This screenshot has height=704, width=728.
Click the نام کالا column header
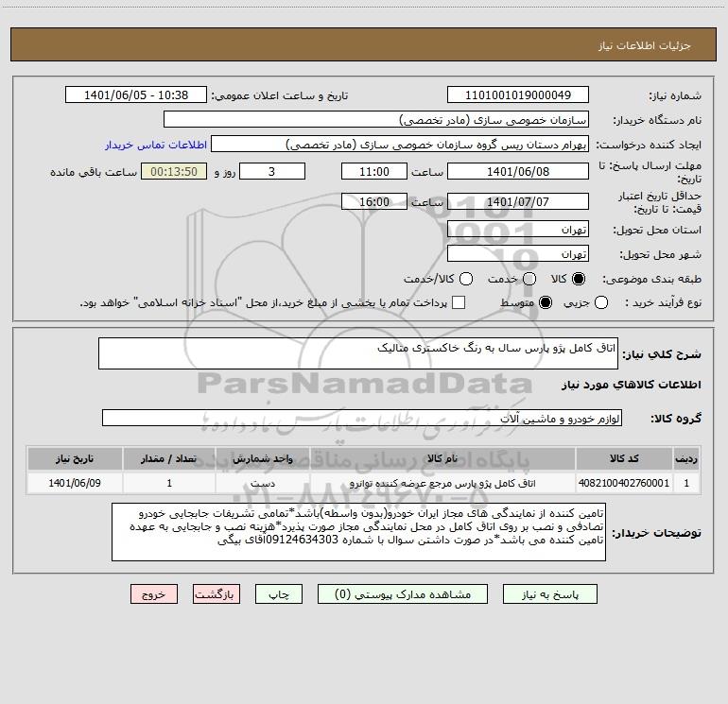point(442,458)
